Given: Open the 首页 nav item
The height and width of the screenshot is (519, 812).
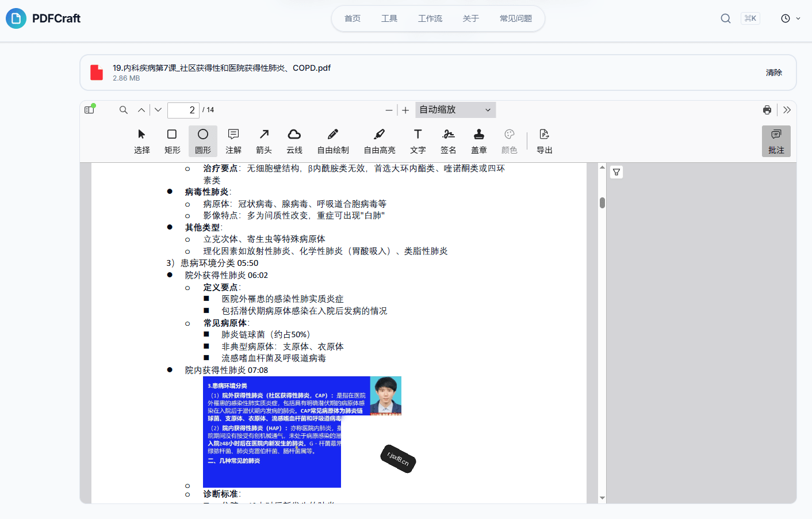Looking at the screenshot, I should click(353, 18).
